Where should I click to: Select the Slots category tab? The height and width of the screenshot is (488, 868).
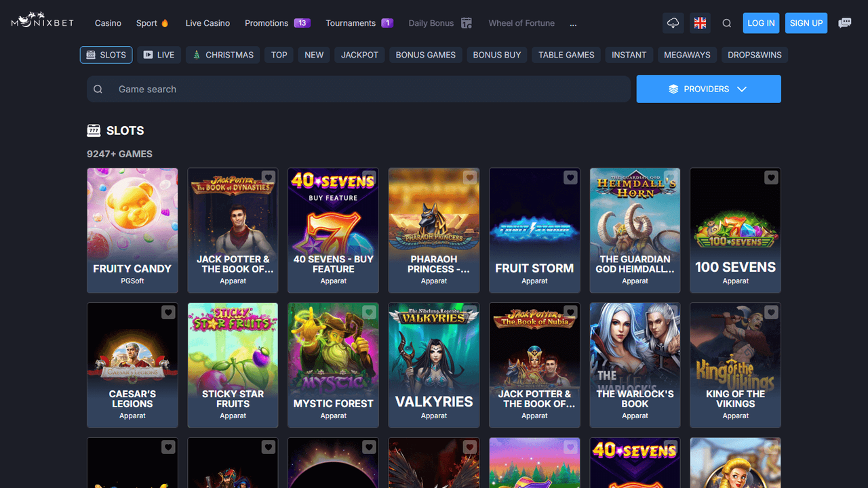pyautogui.click(x=106, y=55)
